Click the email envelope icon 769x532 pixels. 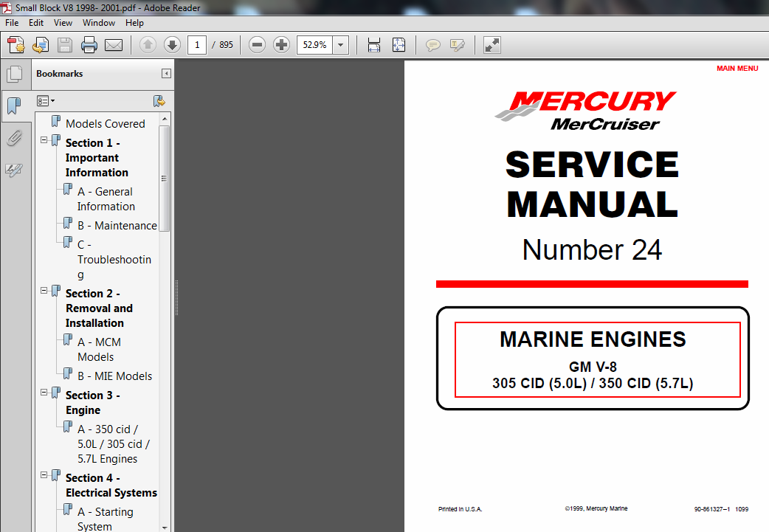114,45
